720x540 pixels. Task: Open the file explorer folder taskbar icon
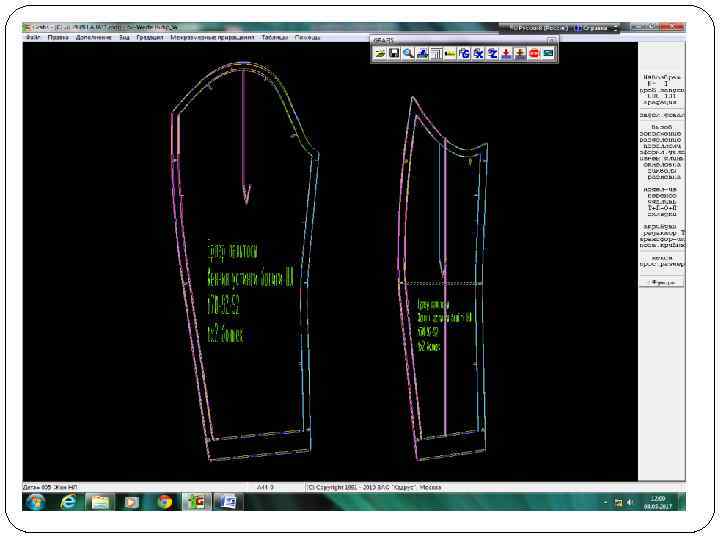100,502
